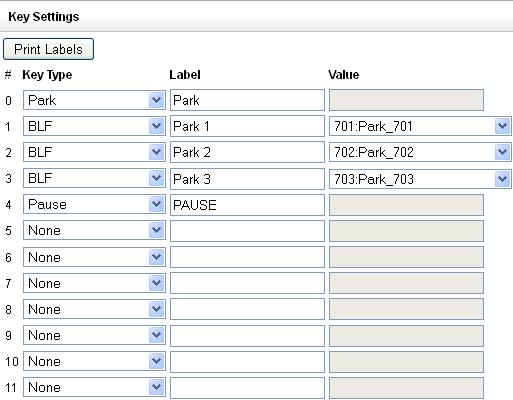Click the disabled Value field for key 0
Image resolution: width=513 pixels, height=400 pixels.
406,100
